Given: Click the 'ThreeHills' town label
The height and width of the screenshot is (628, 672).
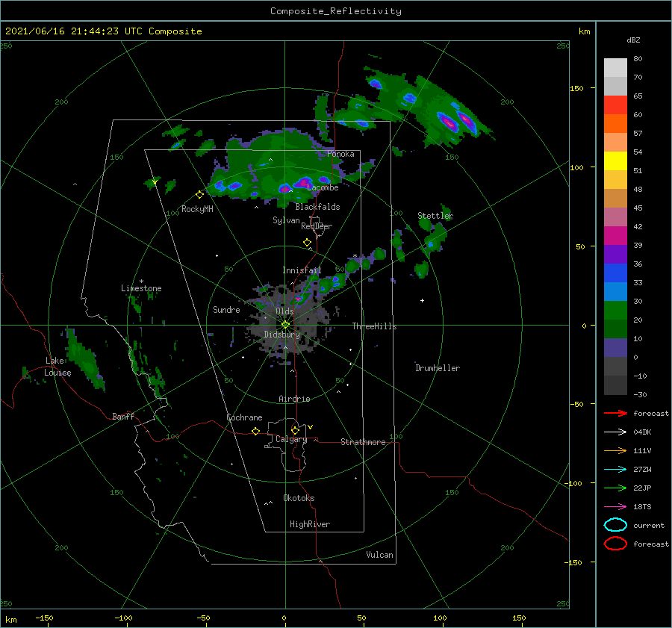Looking at the screenshot, I should [x=374, y=326].
